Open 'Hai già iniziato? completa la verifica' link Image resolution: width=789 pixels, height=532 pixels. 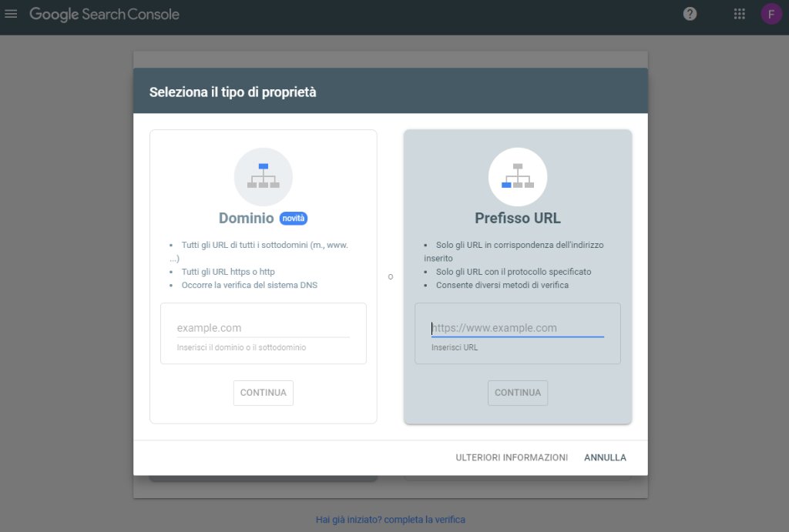click(391, 520)
